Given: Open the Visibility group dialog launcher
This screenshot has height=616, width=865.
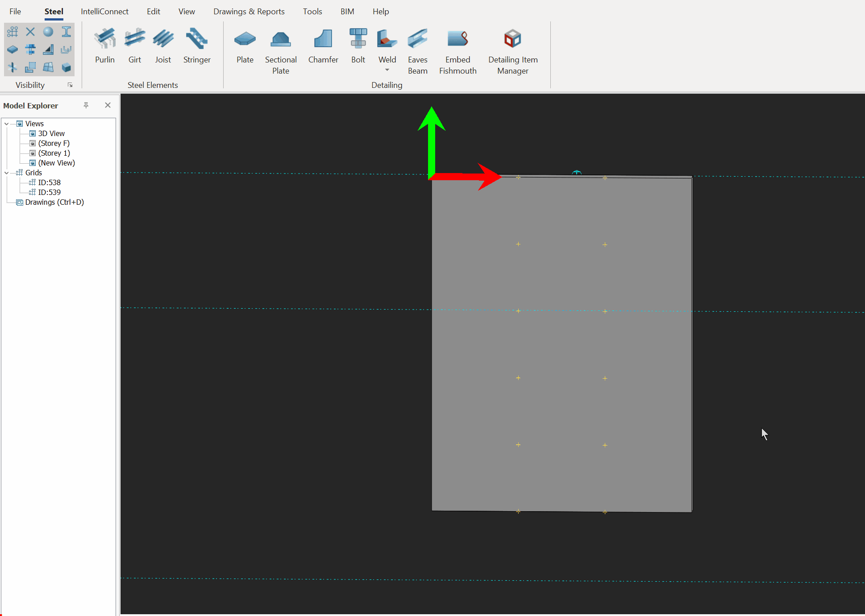Looking at the screenshot, I should click(70, 85).
